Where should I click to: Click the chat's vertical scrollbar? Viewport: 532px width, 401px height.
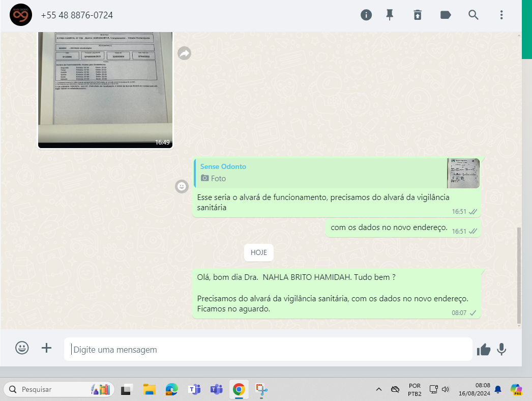point(518,275)
